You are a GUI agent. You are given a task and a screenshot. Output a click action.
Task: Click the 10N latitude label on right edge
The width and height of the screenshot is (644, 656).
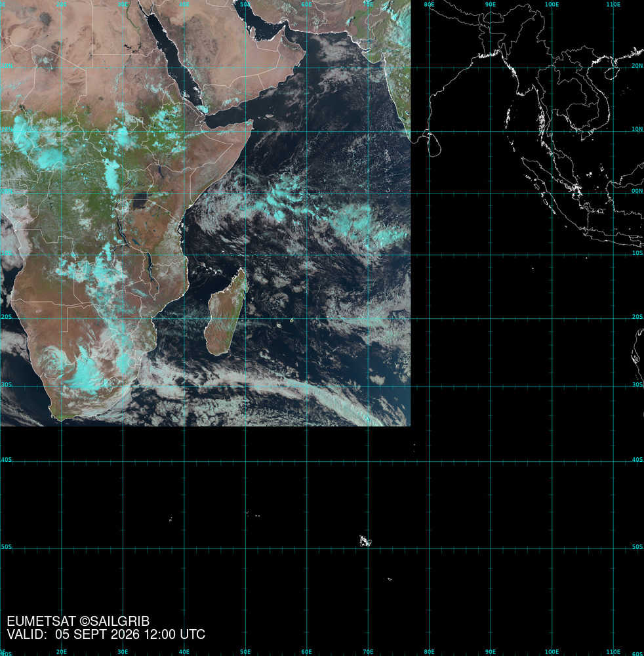(637, 129)
